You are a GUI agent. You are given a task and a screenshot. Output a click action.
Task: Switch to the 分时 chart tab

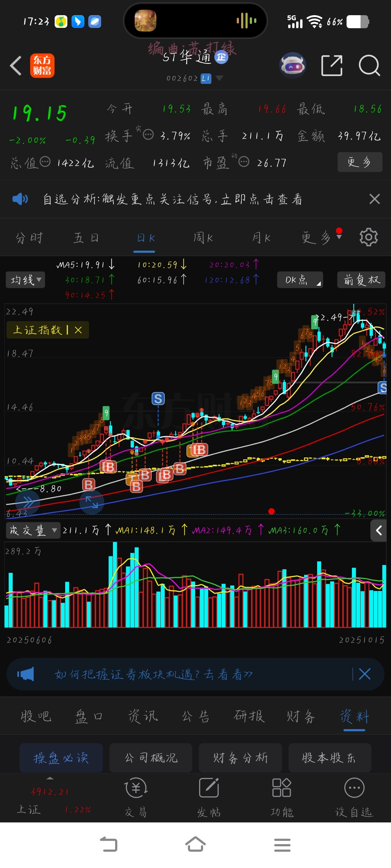[x=29, y=238]
